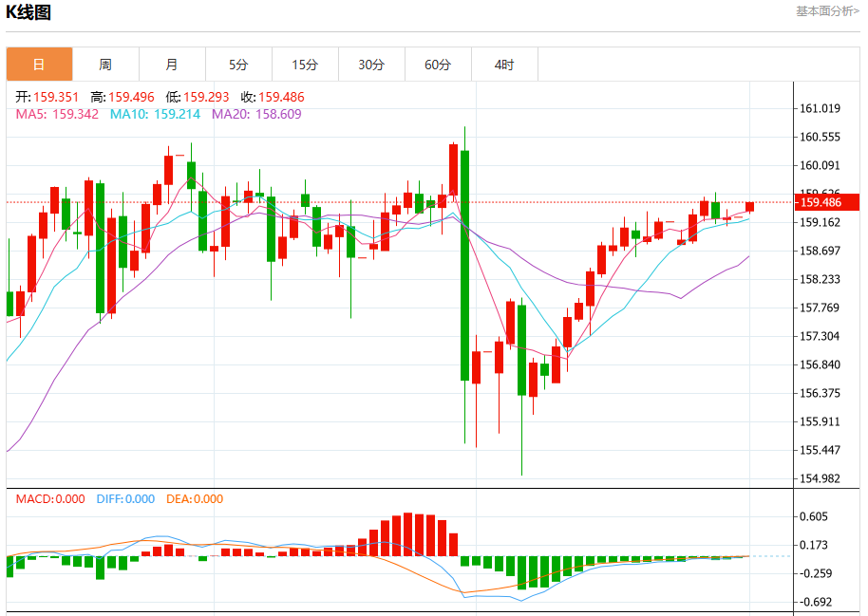
Task: Open the 30分 interval tab
Action: (371, 65)
